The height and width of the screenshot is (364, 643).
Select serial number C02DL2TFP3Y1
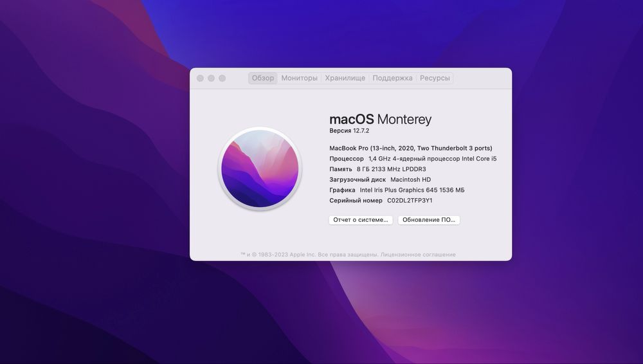[410, 200]
